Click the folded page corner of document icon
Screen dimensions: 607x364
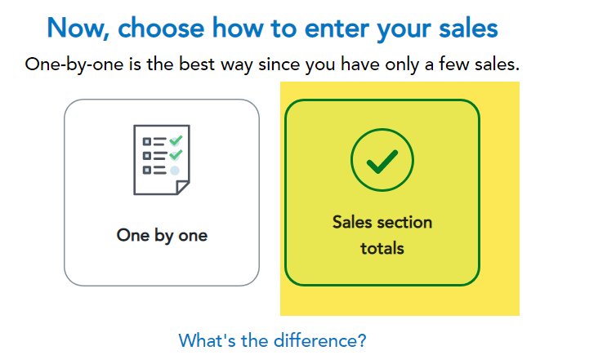[183, 188]
